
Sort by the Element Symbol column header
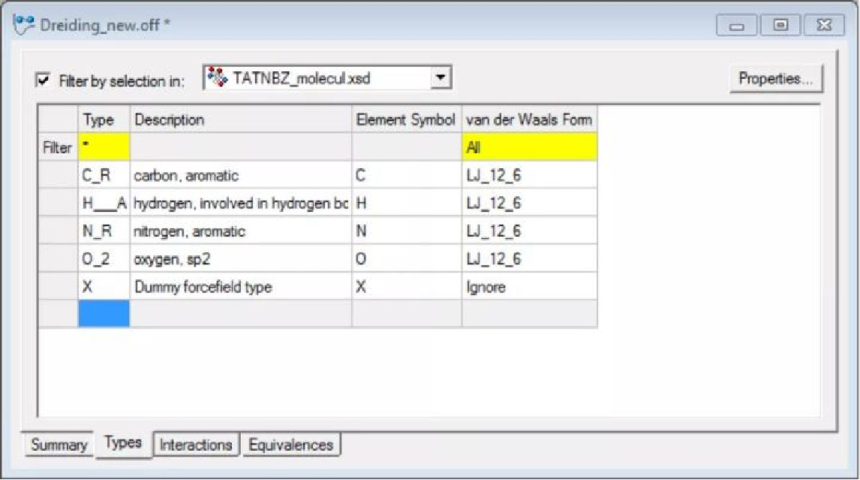click(406, 119)
